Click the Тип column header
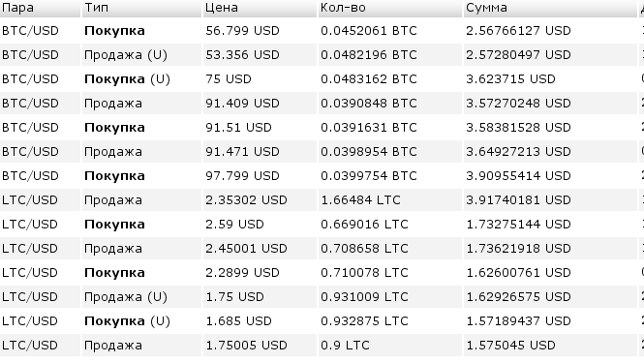 pos(141,8)
